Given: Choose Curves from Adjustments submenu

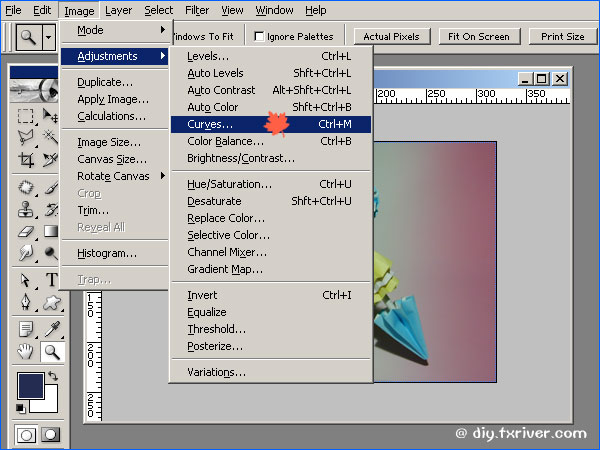Looking at the screenshot, I should pos(271,124).
